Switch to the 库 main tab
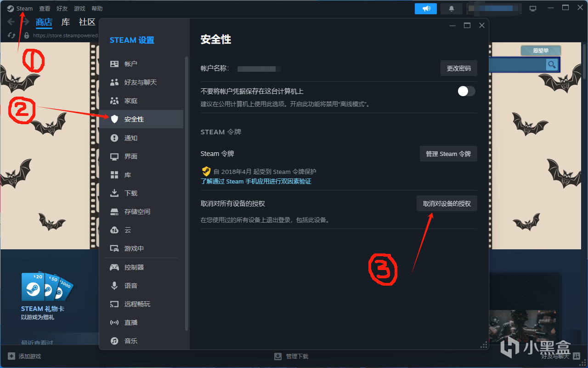Viewport: 588px width, 368px height. tap(66, 22)
